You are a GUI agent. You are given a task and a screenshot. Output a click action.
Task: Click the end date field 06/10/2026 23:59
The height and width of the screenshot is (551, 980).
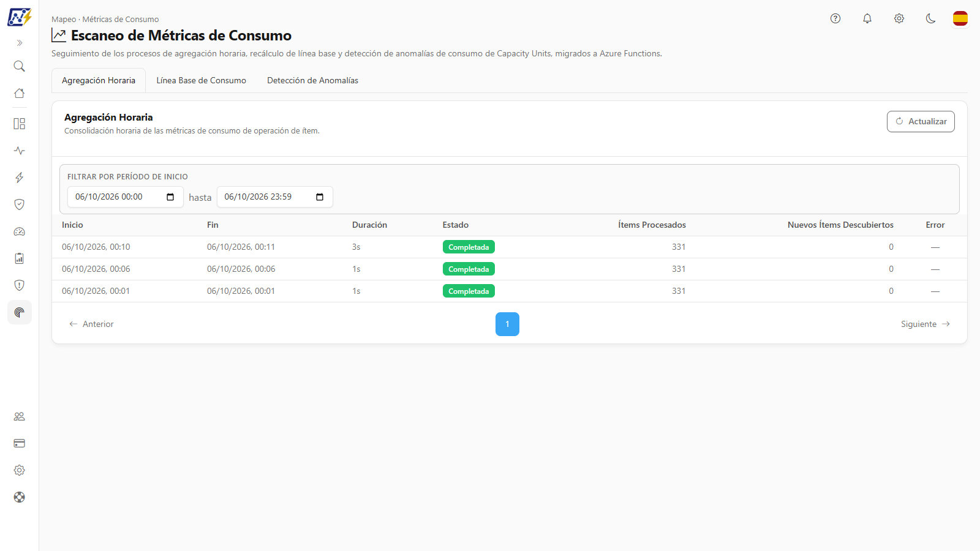click(275, 197)
